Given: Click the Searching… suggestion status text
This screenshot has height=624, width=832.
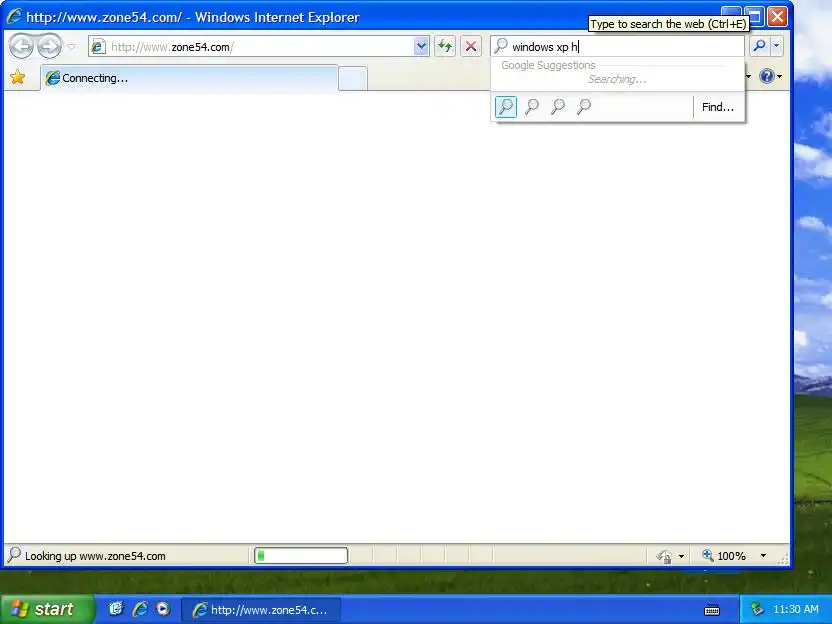Looking at the screenshot, I should [x=617, y=80].
